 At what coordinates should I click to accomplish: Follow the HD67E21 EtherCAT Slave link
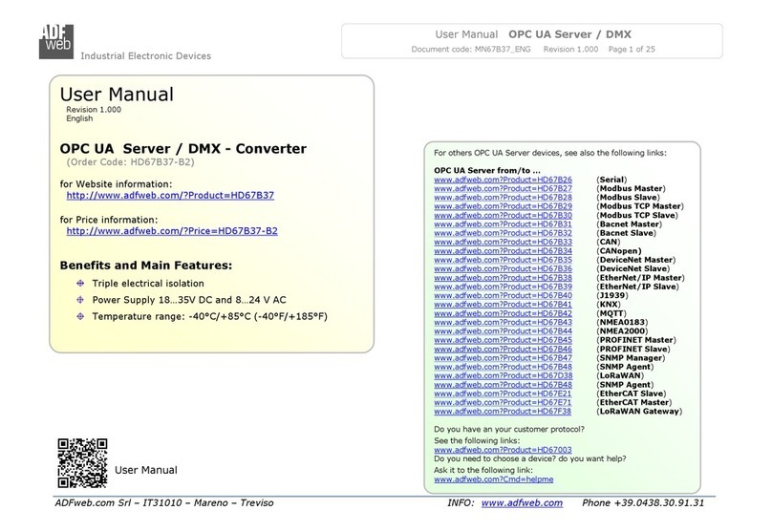coord(503,394)
